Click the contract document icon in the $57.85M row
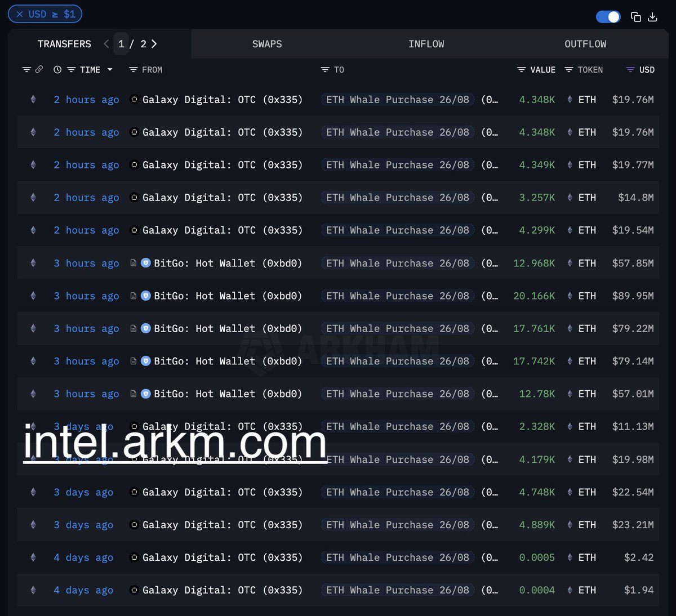Viewport: 676px width, 616px height. [134, 263]
